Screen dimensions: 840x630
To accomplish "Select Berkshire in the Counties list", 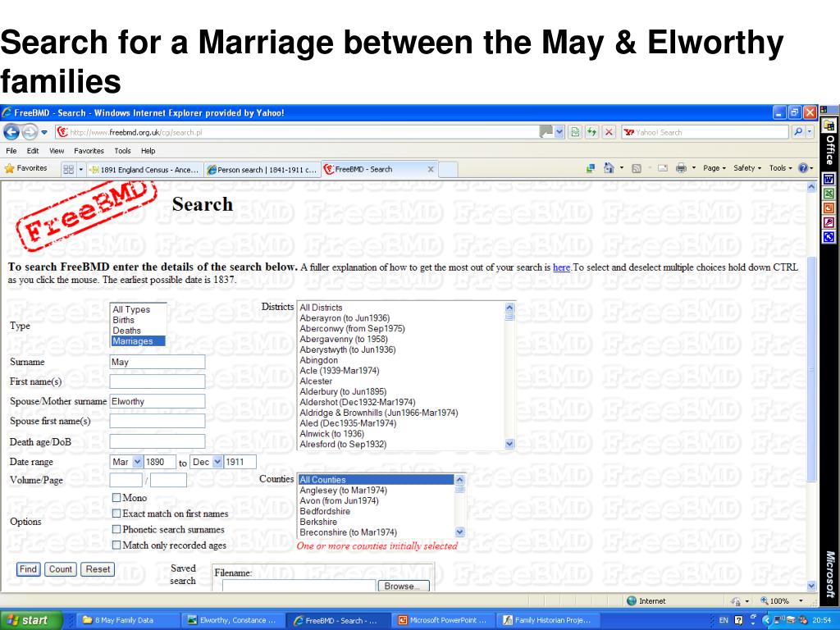I will pos(376,522).
